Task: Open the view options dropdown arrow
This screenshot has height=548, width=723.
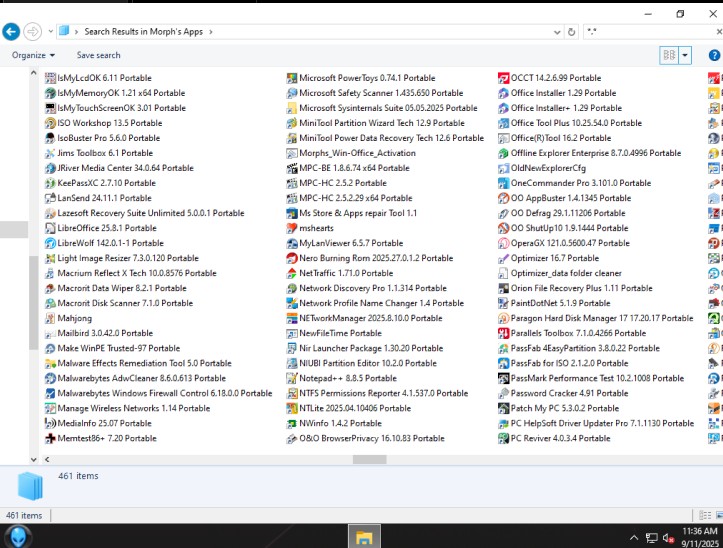Action: point(685,55)
